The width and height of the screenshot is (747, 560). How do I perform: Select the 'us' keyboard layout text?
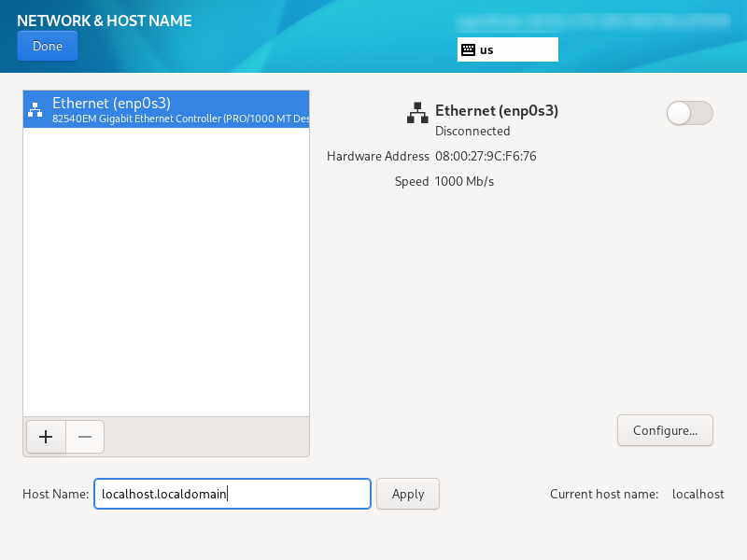pyautogui.click(x=486, y=49)
